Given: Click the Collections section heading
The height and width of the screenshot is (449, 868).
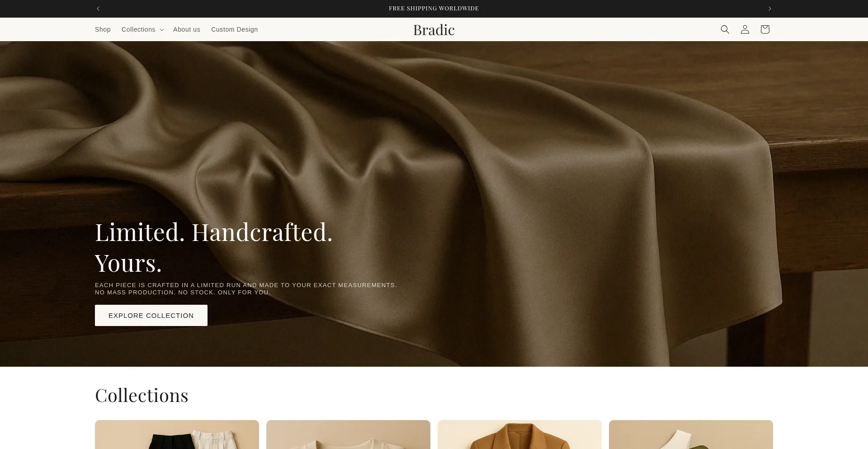Looking at the screenshot, I should pyautogui.click(x=142, y=395).
